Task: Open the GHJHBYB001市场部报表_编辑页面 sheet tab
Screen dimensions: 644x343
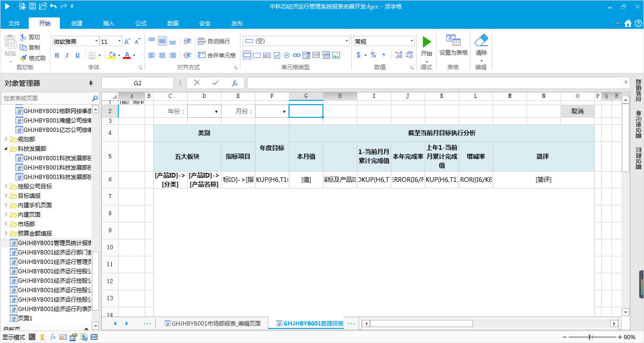Action: click(212, 324)
